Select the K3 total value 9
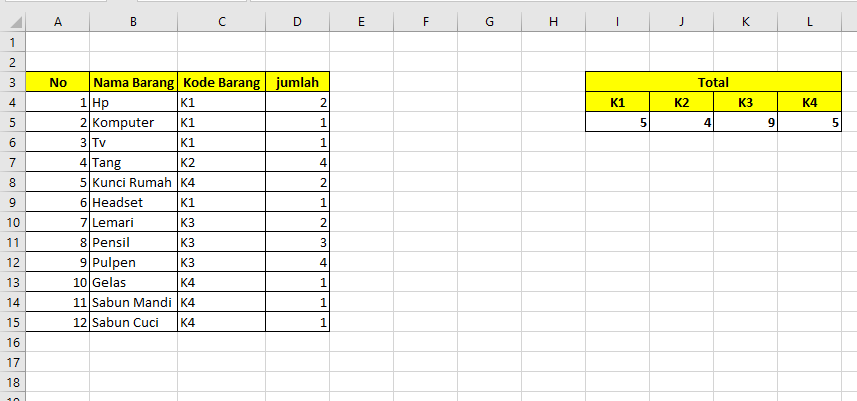857x401 pixels. (745, 122)
